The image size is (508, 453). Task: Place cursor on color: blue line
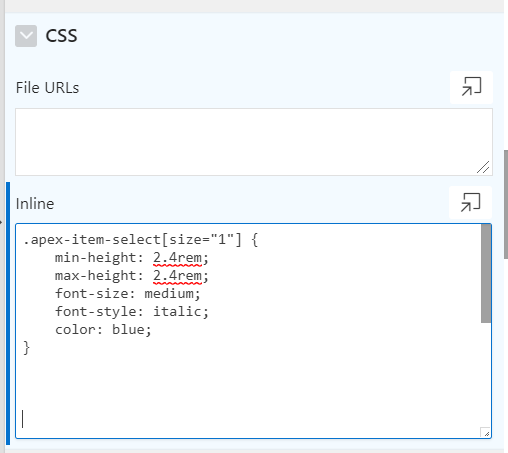(103, 330)
